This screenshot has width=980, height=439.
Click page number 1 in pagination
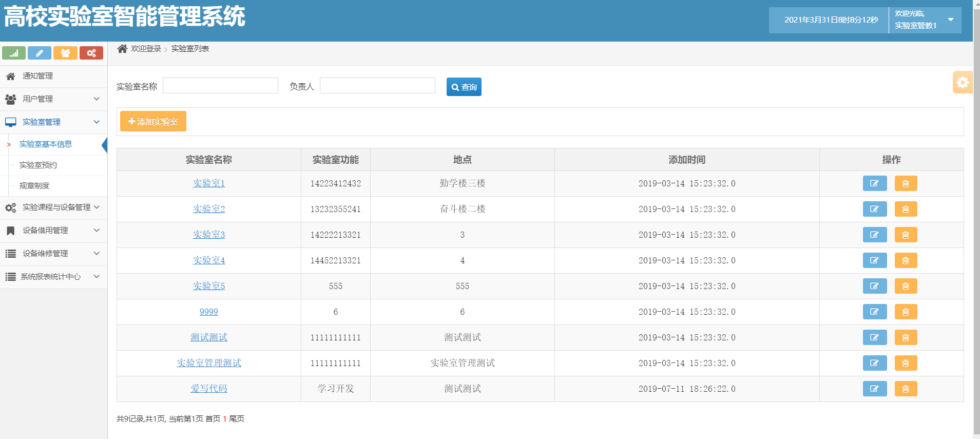pos(225,419)
